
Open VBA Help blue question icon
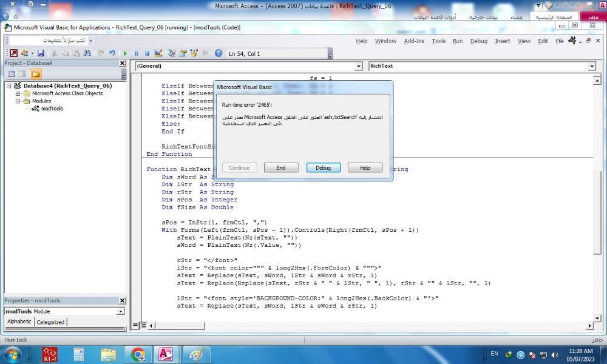219,53
